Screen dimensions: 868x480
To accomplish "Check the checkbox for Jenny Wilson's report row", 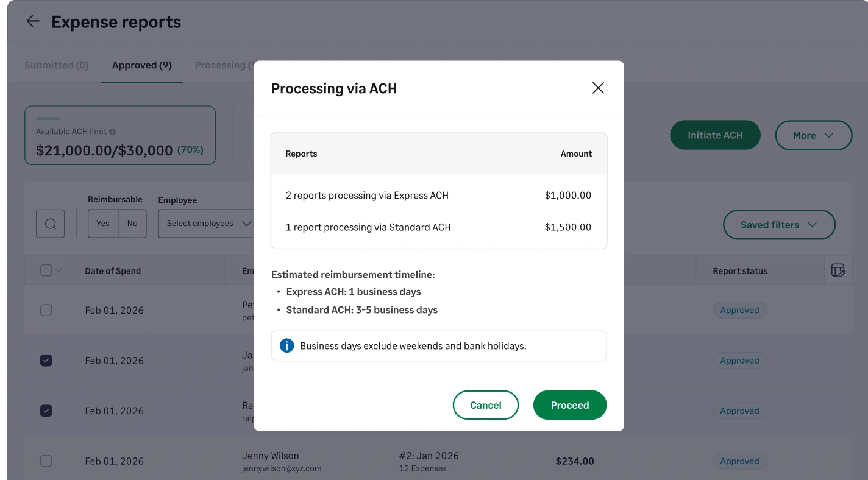I will [x=46, y=461].
